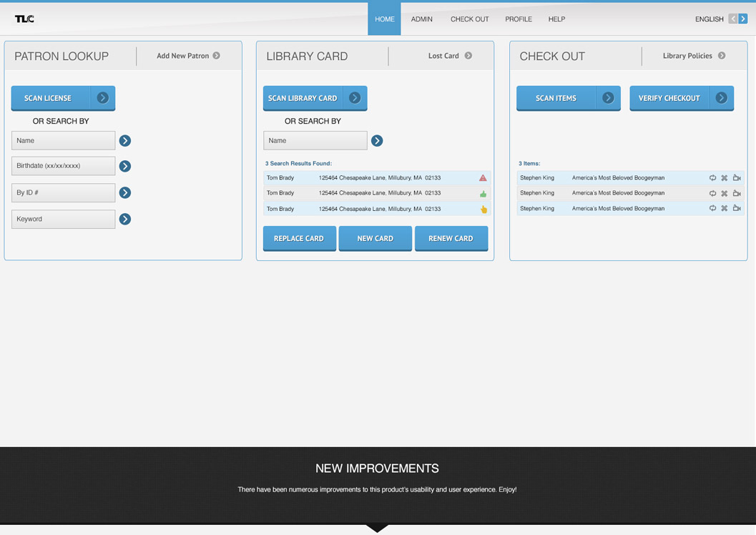
Task: Click the TLC logo
Action: point(24,19)
